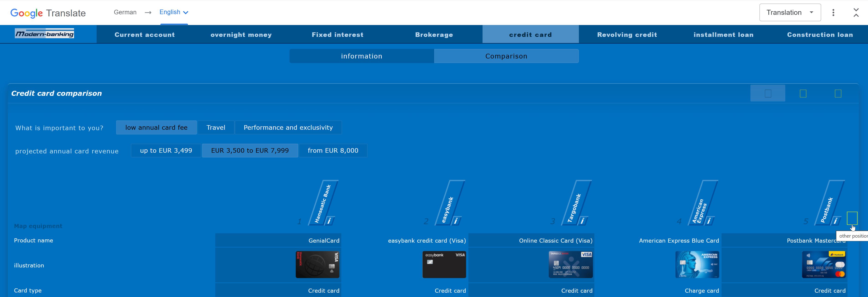Select the 'Travel' priority button
The width and height of the screenshot is (868, 297).
point(216,128)
